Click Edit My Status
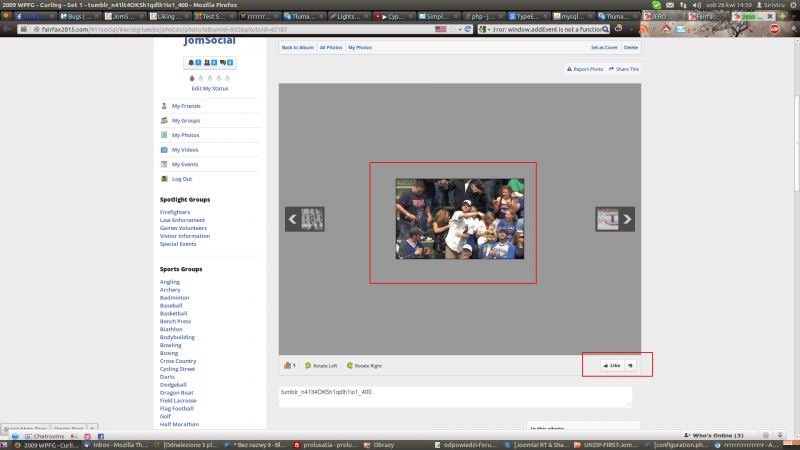The height and width of the screenshot is (450, 800). (210, 89)
